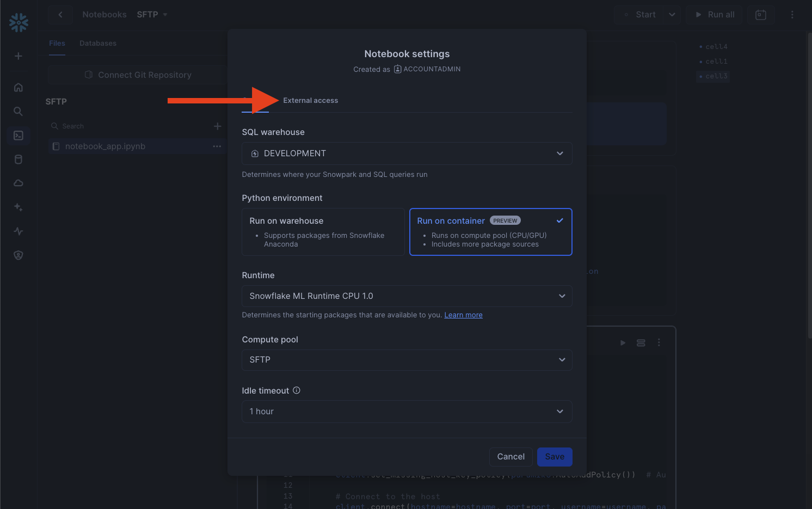Select Run on warehouse option
This screenshot has height=509, width=812.
(323, 232)
